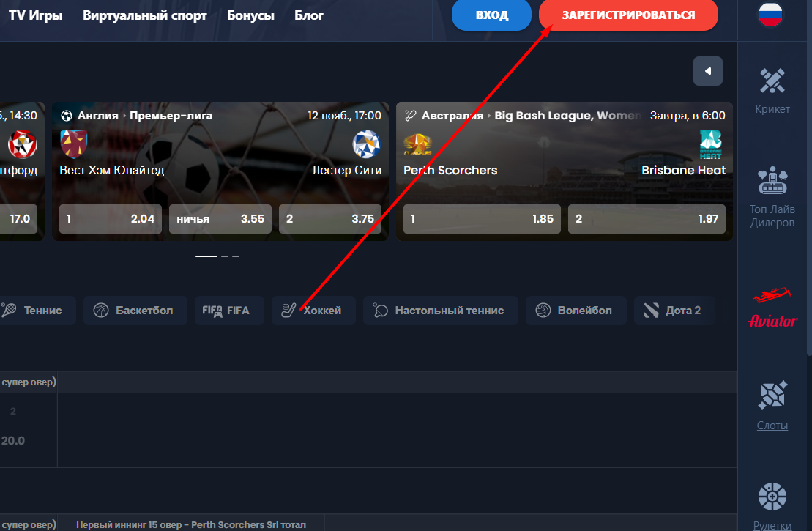The width and height of the screenshot is (812, 531).
Task: Select the Дота 2 filter
Action: point(674,311)
